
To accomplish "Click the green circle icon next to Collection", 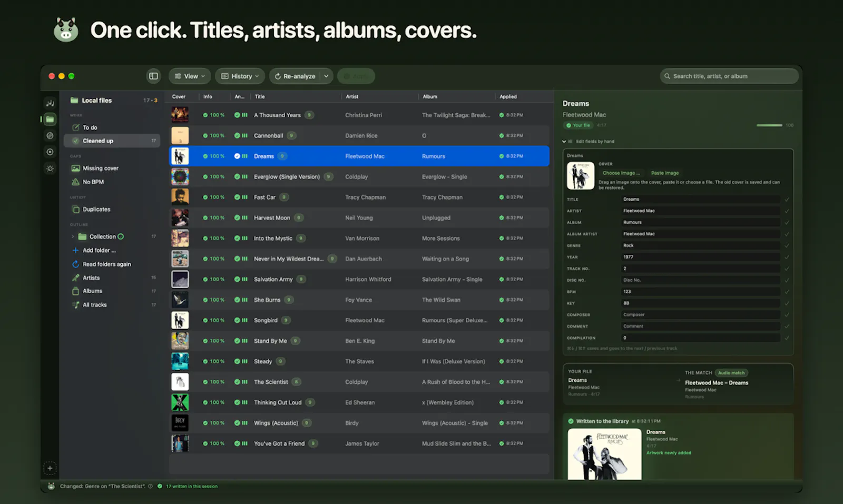I will 121,236.
